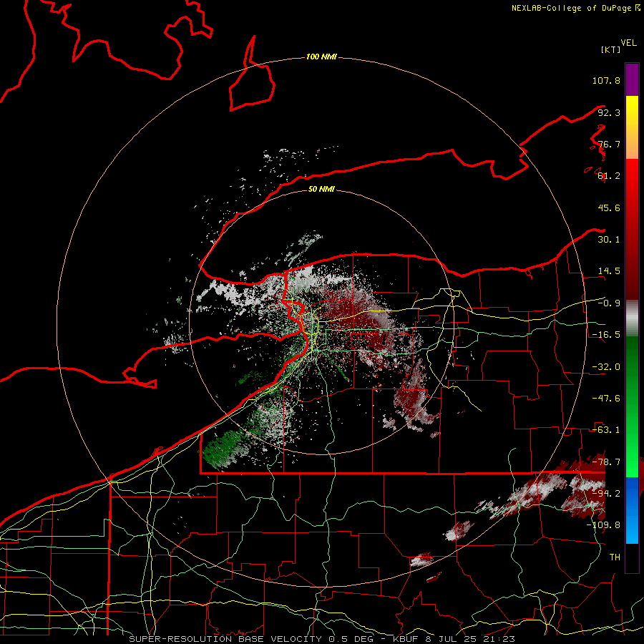Screen dimensions: 644x644
Task: Click the -78.7 legend value
Action: point(606,462)
